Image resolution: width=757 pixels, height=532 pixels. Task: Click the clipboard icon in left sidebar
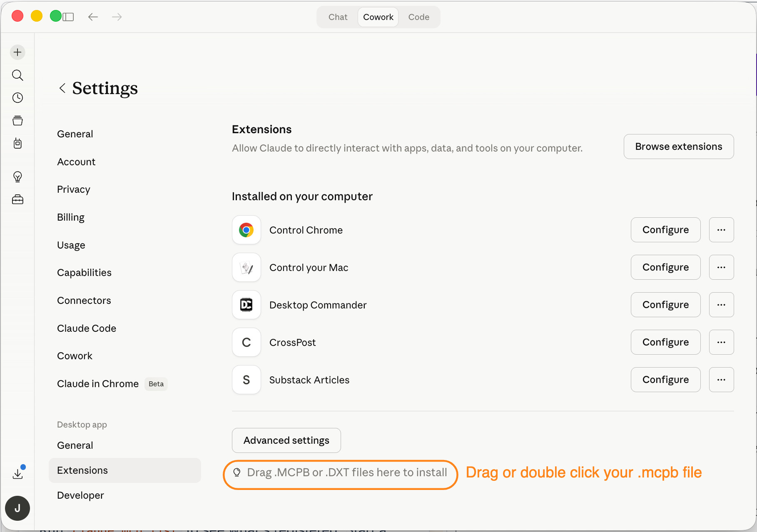pyautogui.click(x=17, y=144)
